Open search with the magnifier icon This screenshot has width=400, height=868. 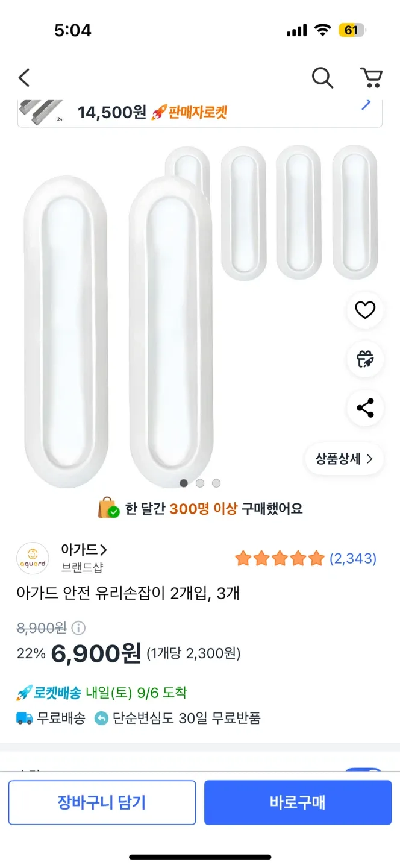(x=322, y=78)
